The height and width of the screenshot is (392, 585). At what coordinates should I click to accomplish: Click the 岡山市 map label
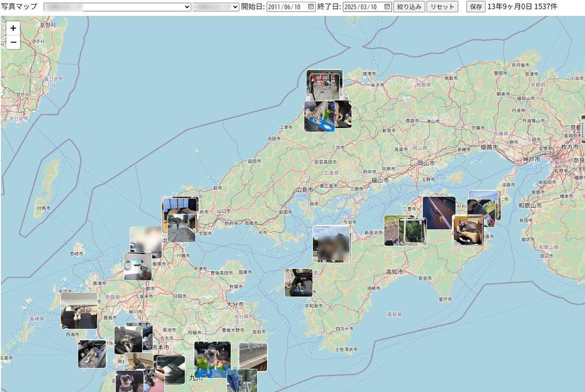pos(426,163)
